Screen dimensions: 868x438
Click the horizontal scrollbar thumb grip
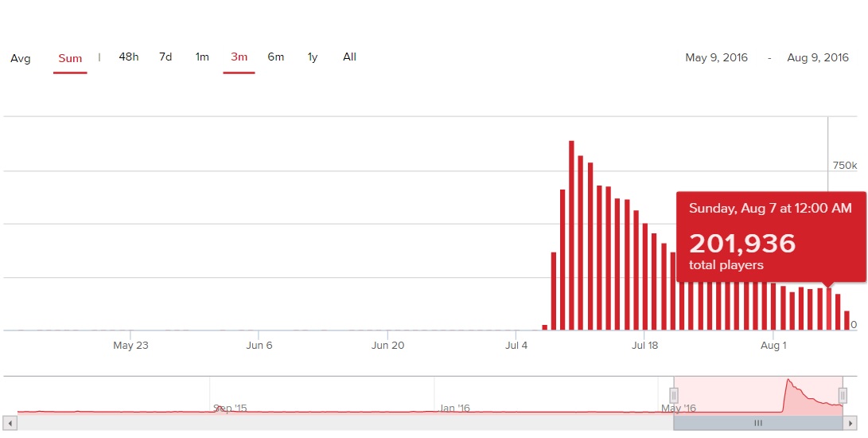pos(758,423)
